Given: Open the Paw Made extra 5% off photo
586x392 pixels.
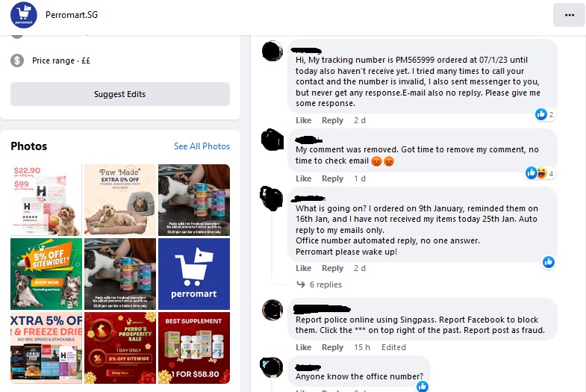Looking at the screenshot, I should (120, 200).
